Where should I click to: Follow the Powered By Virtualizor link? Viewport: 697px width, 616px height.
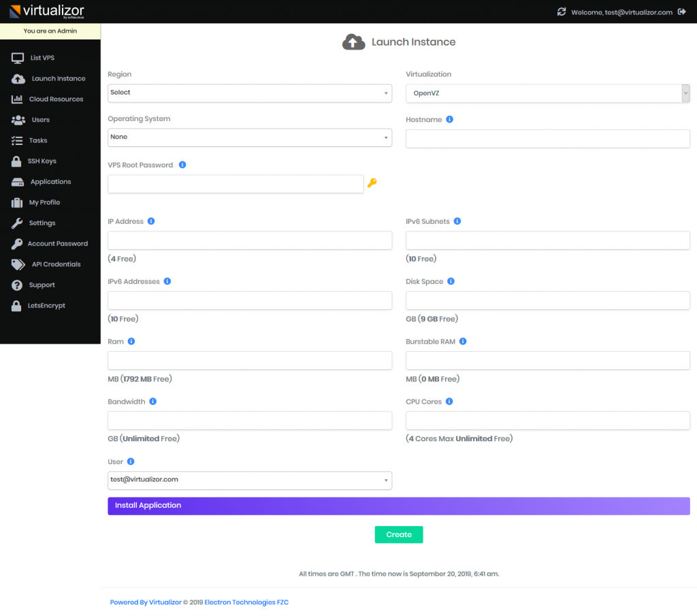point(146,602)
